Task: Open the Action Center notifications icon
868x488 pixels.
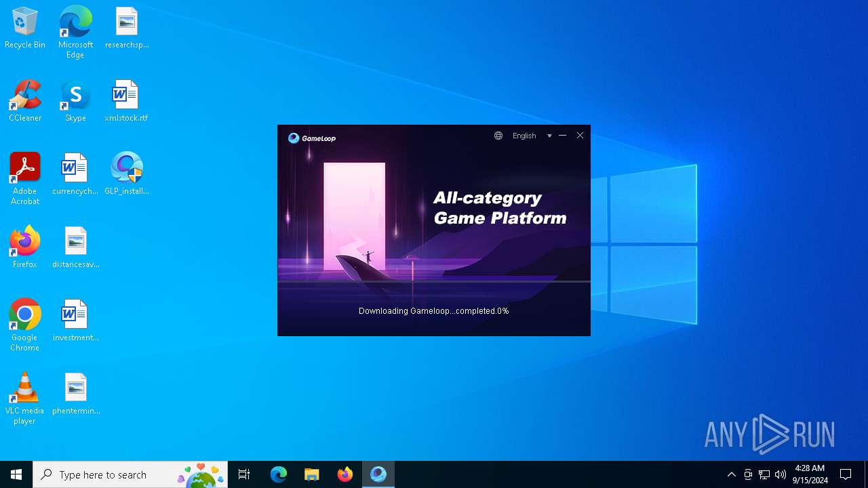Action: [x=846, y=474]
